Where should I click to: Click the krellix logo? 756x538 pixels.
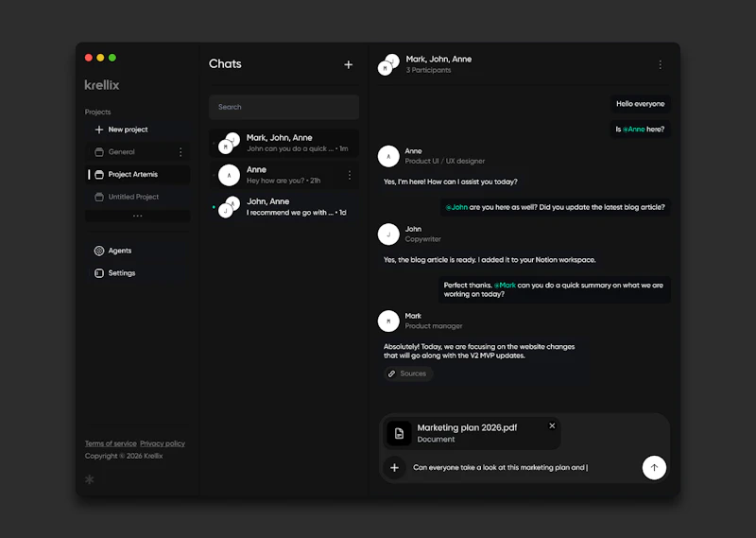[102, 85]
